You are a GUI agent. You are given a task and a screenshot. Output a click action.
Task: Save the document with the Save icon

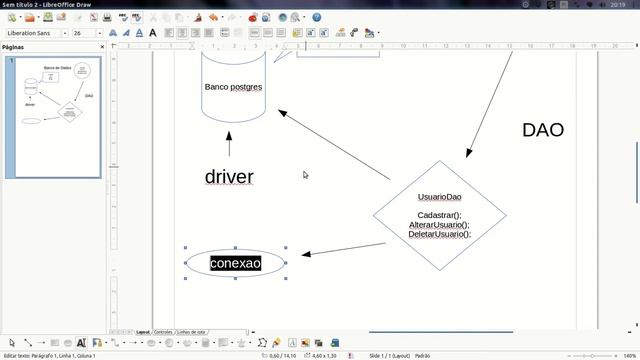[x=48, y=17]
